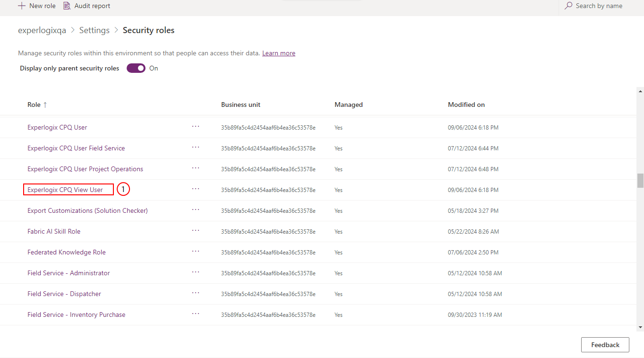Viewport: 644px width, 358px height.
Task: Open ellipsis menu for Field Service - Dispatcher
Action: pos(196,293)
